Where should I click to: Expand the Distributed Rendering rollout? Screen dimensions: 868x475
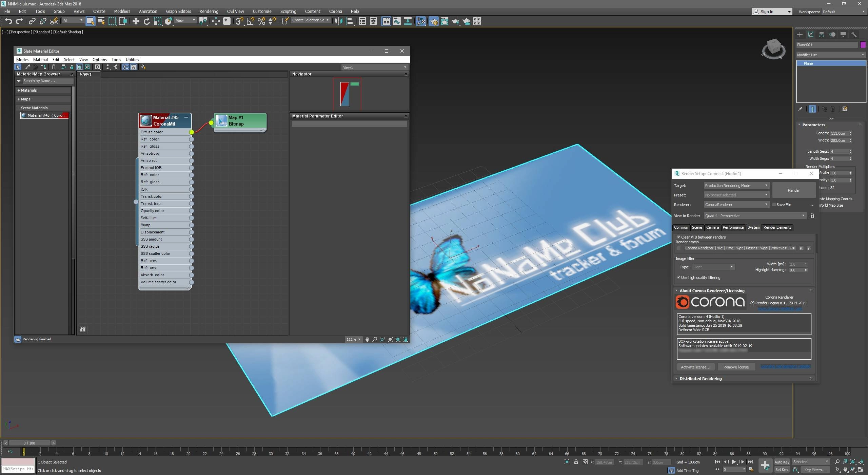(744, 379)
